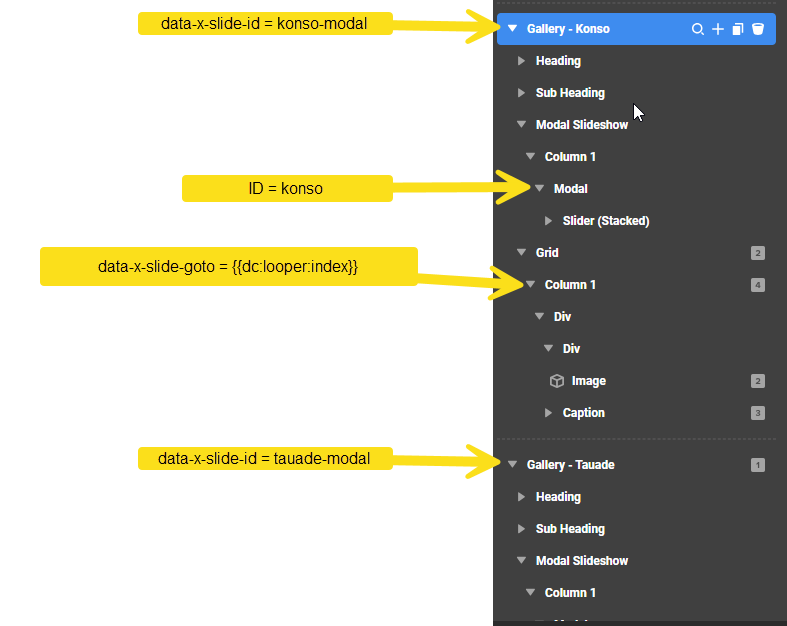Delete Gallery - Konso with the trash icon

coord(758,29)
